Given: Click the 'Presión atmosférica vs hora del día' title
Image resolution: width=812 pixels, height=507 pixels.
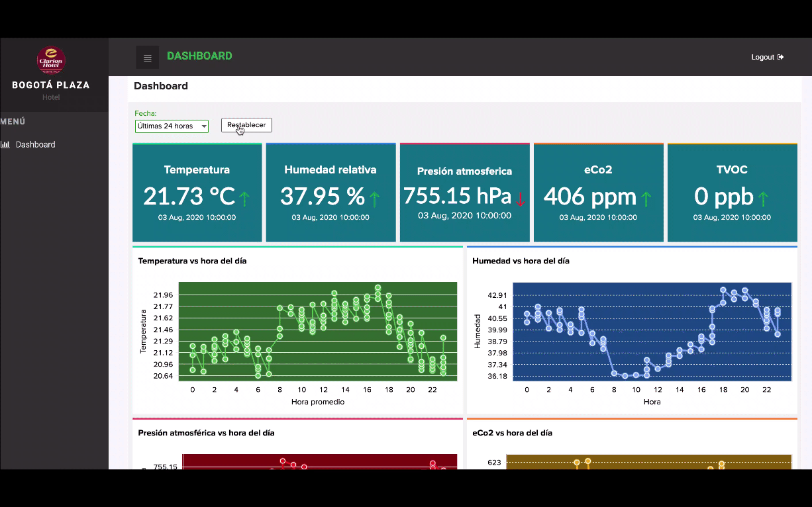Looking at the screenshot, I should pyautogui.click(x=206, y=433).
